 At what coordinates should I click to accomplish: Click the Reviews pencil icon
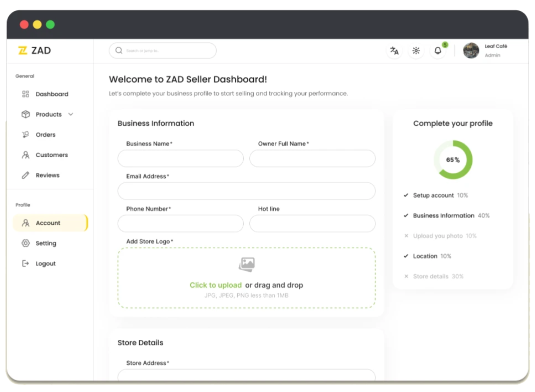26,175
